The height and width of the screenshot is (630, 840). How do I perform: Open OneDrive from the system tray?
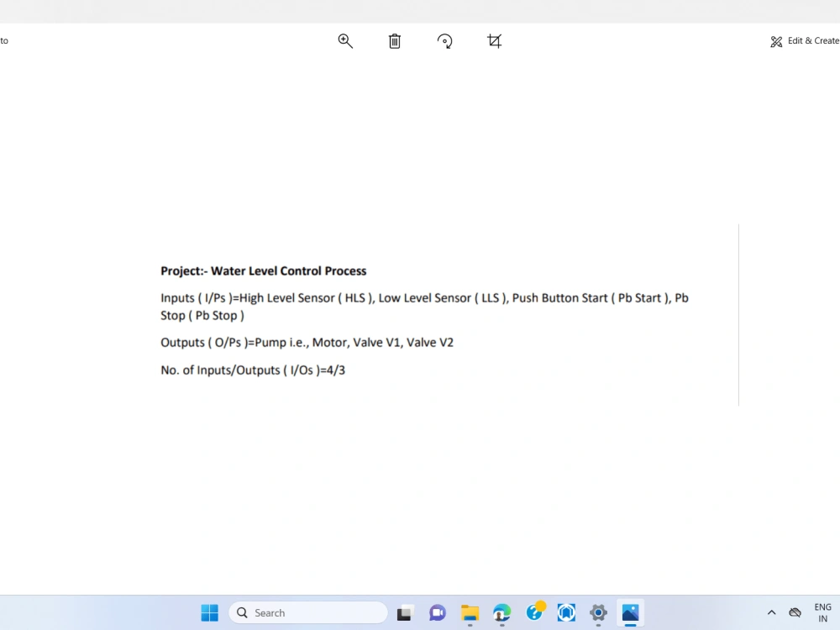[x=795, y=612]
